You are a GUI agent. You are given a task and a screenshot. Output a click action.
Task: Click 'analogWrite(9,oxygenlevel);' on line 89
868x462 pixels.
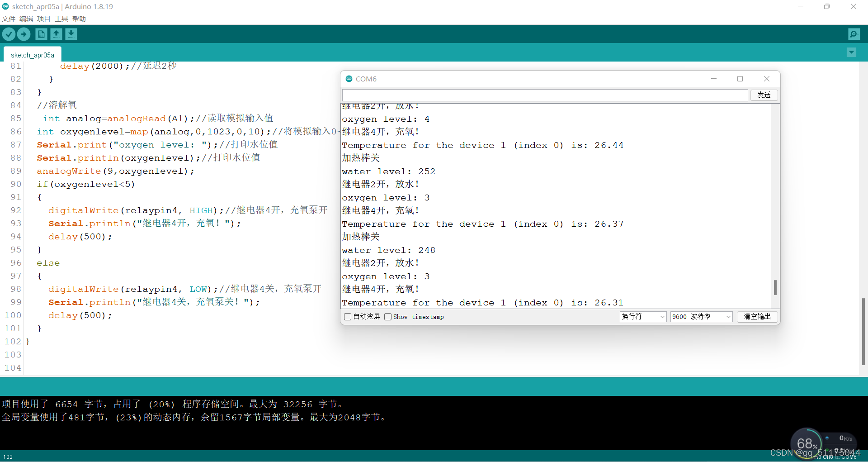click(116, 171)
